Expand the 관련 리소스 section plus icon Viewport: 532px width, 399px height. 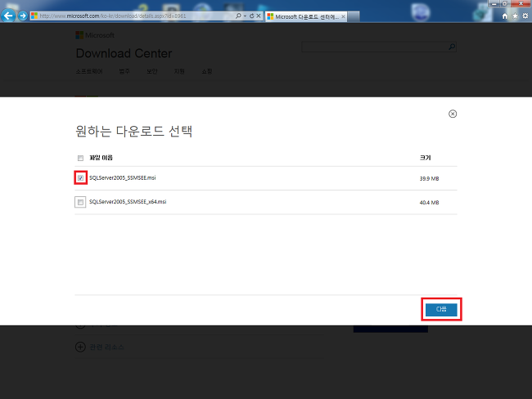(x=80, y=347)
